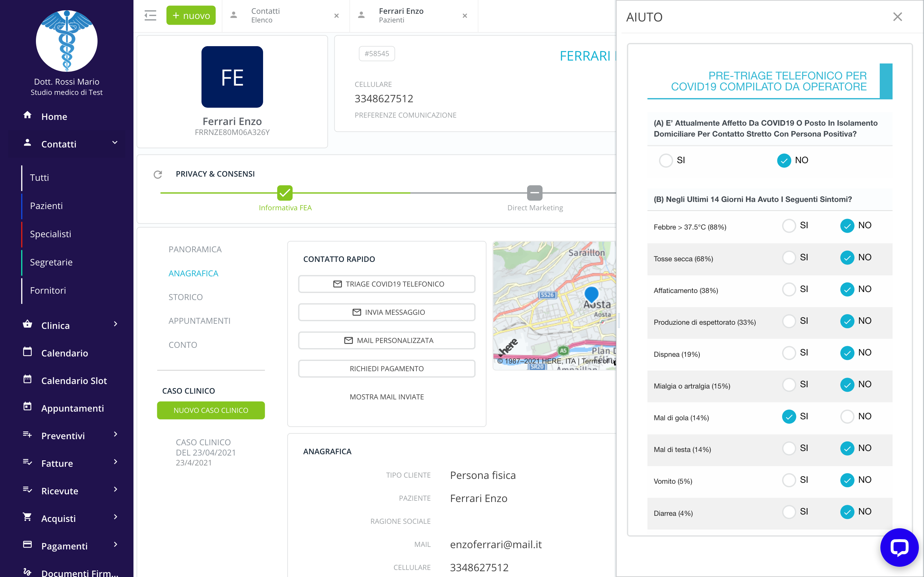The image size is (924, 577).
Task: Click the FE avatar tile
Action: [232, 77]
